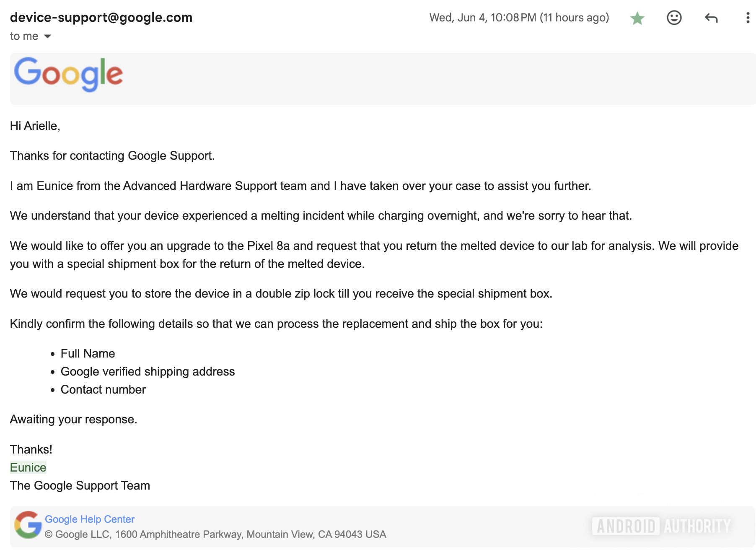
Task: Click the "to me" recipient text
Action: (x=24, y=36)
